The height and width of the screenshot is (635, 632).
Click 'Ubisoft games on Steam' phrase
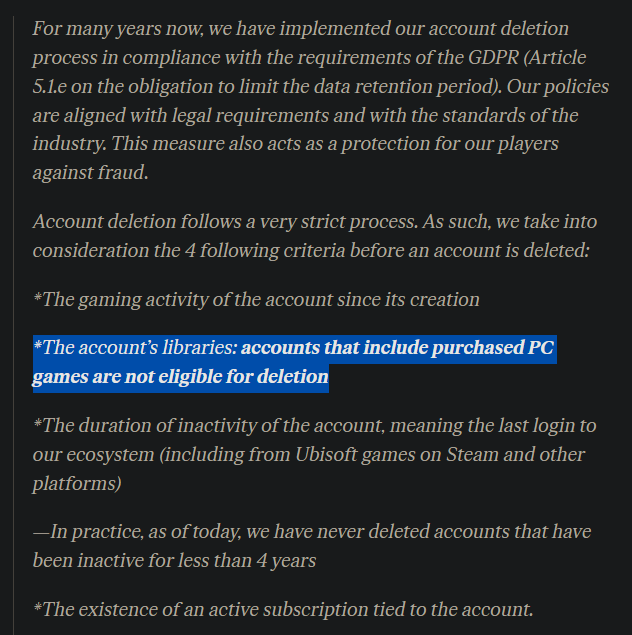coord(367,455)
